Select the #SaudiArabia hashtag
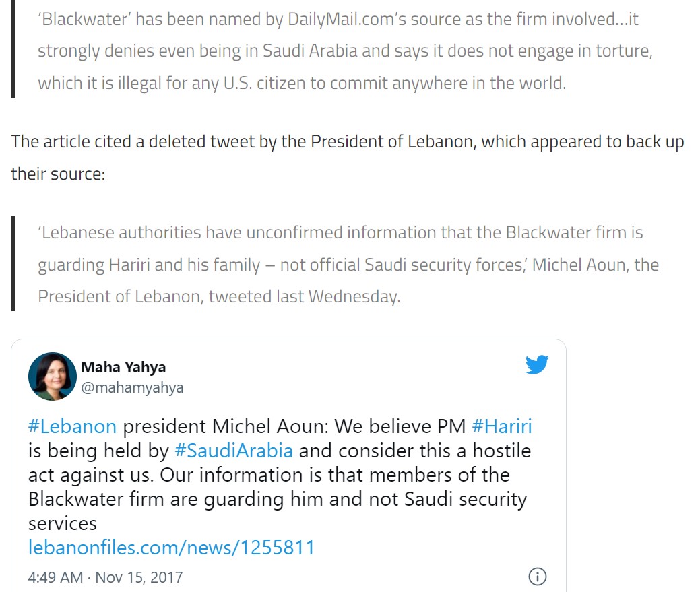Screen dimensions: 700x592 [233, 451]
